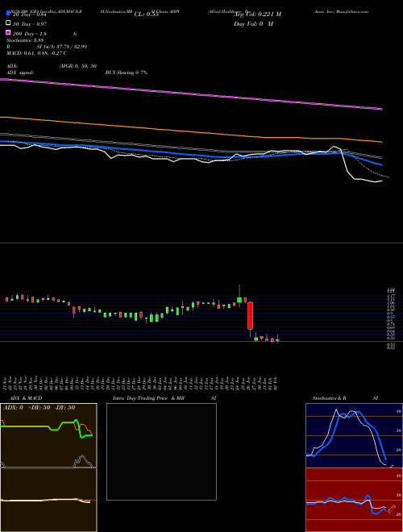Screen dimensions: 403x532
Task: Click the 'Stochastics & R' panel title
Action: click(329, 398)
